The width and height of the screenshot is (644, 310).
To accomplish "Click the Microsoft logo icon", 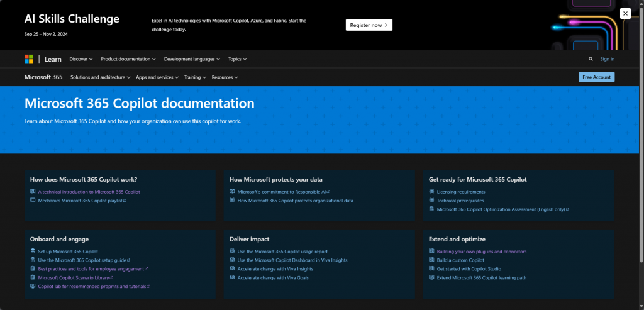I will pos(29,59).
